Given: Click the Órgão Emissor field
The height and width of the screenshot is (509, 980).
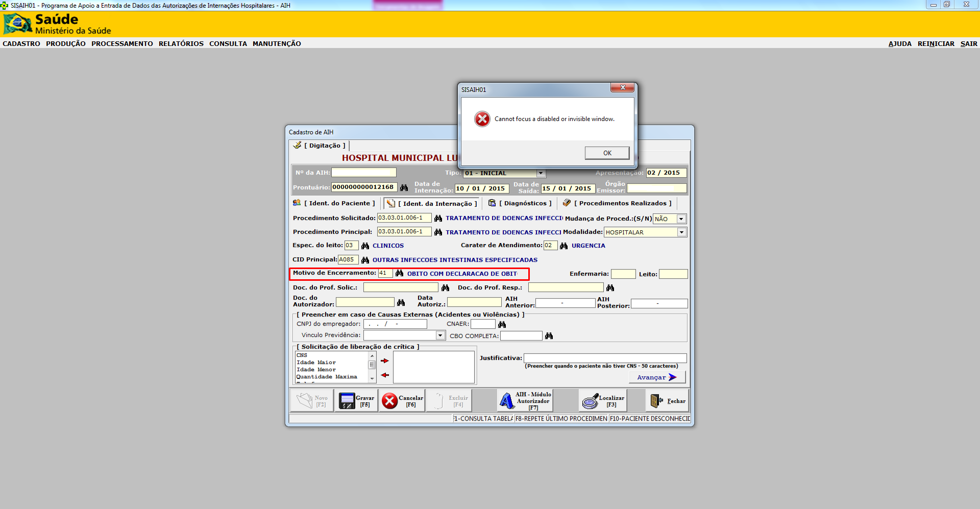Looking at the screenshot, I should pyautogui.click(x=657, y=188).
